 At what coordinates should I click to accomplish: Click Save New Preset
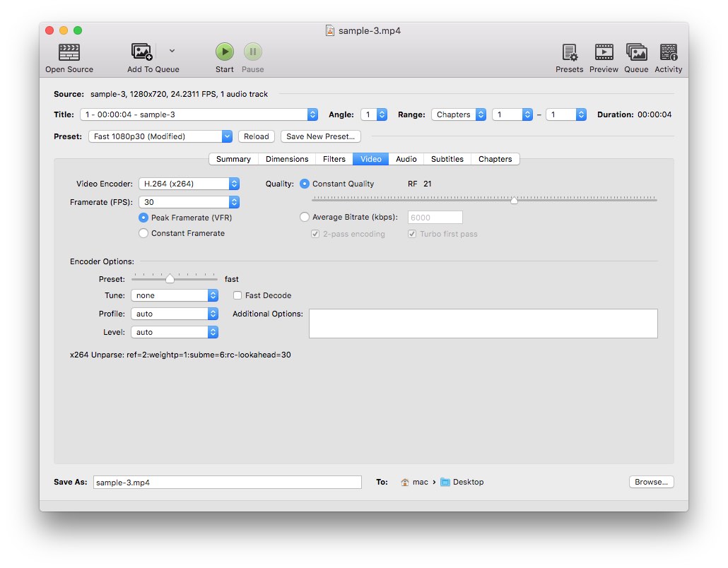[x=320, y=136]
